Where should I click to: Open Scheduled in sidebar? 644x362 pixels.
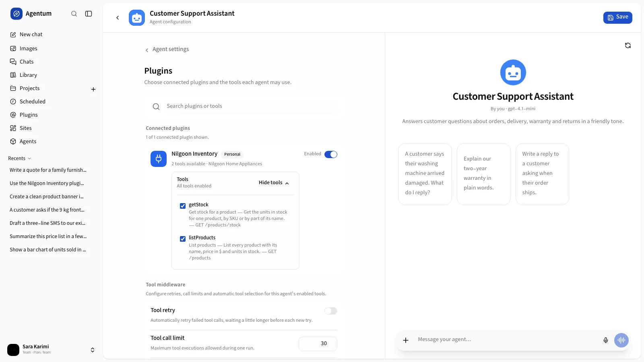pyautogui.click(x=52, y=102)
